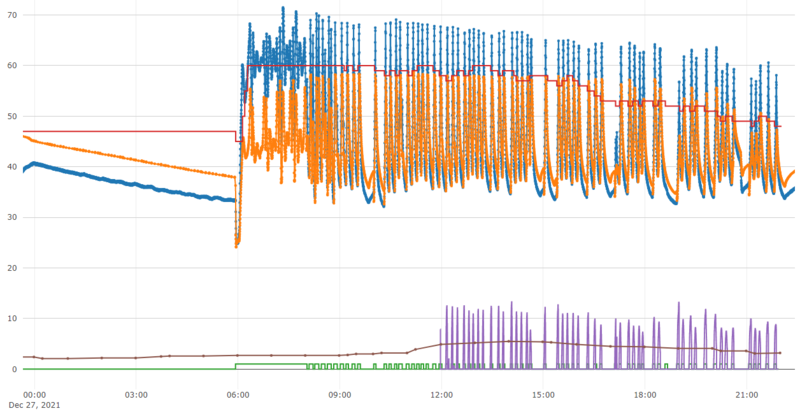Click the 0 y-axis label
The height and width of the screenshot is (418, 800).
click(x=14, y=369)
